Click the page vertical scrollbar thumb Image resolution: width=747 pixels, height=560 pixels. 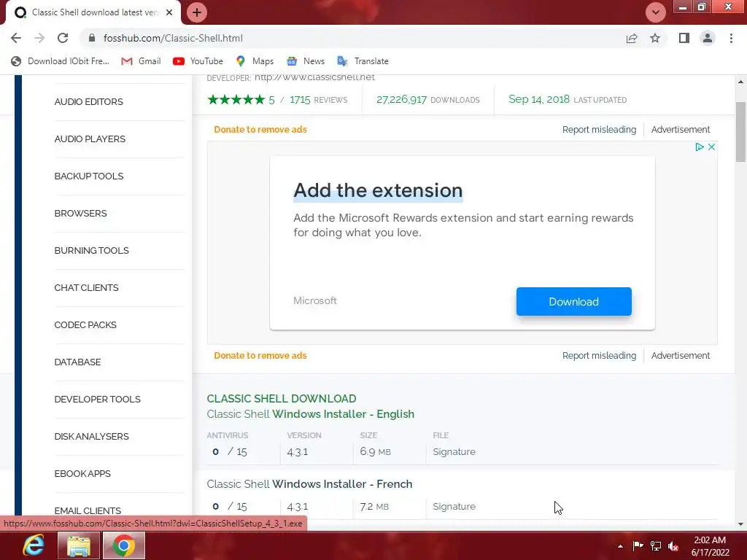(x=741, y=132)
